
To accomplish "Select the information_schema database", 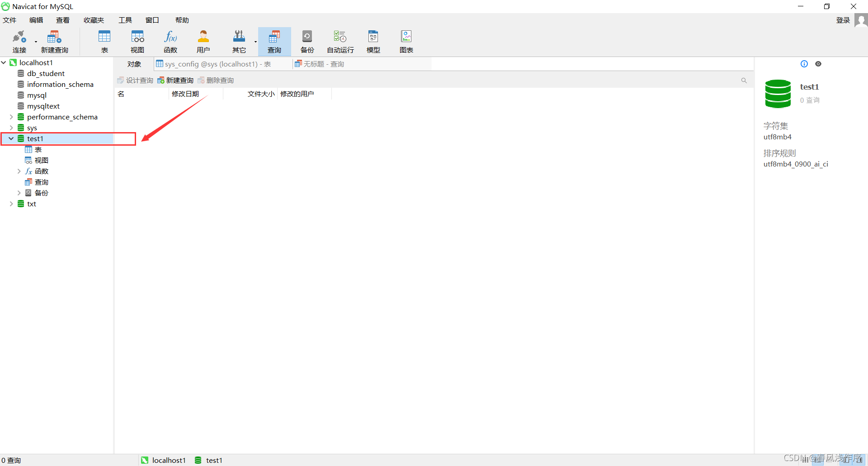I will [x=60, y=84].
